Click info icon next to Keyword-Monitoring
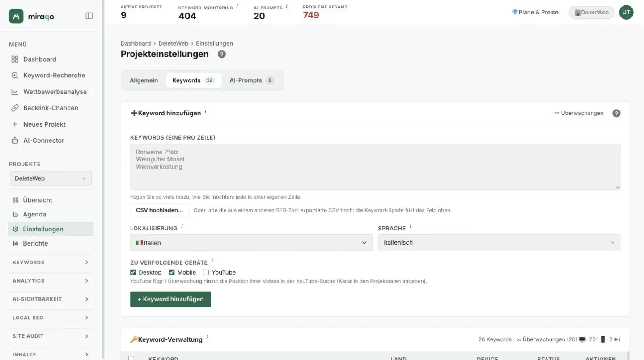The height and width of the screenshot is (360, 644). [237, 6]
